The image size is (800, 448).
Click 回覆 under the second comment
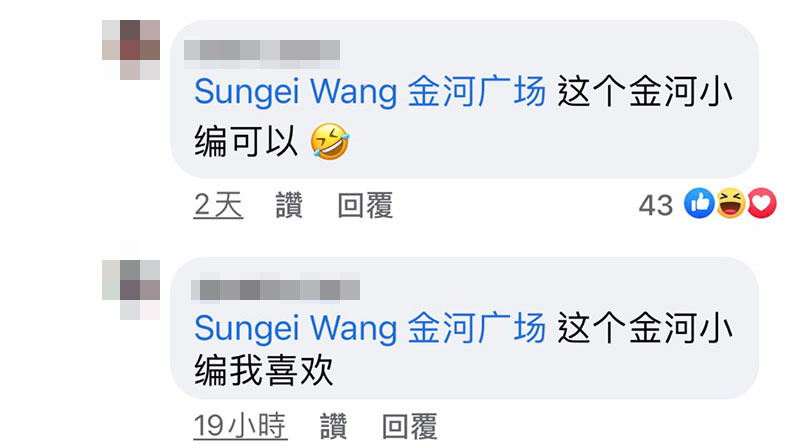[x=410, y=427]
